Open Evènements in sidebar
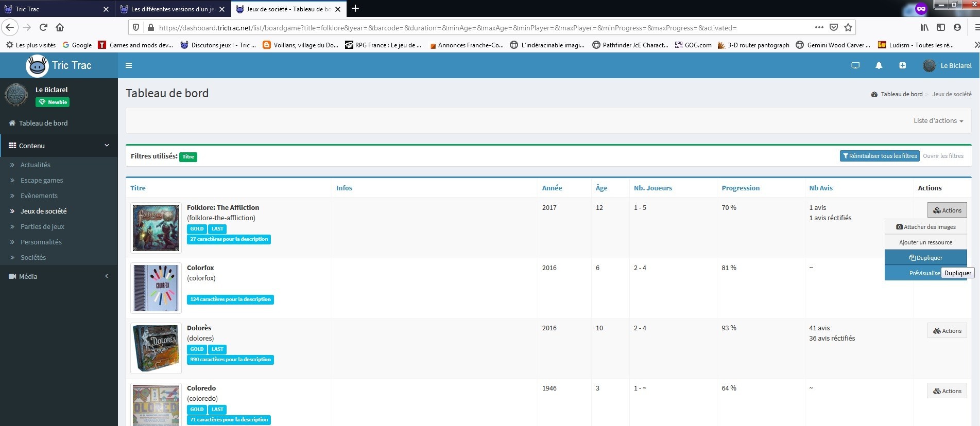Image resolution: width=980 pixels, height=426 pixels. (x=39, y=196)
